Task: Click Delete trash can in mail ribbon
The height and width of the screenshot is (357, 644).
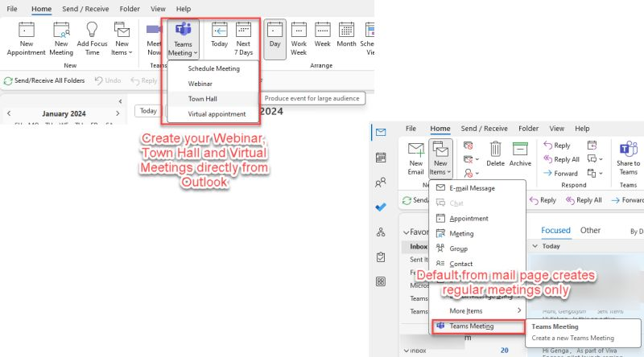Action: click(495, 154)
